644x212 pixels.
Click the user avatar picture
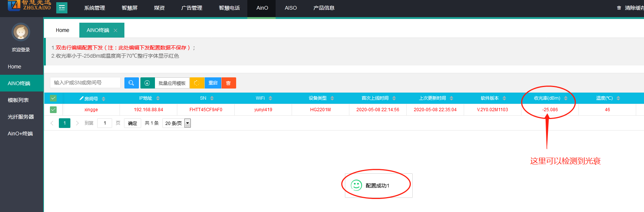21,32
